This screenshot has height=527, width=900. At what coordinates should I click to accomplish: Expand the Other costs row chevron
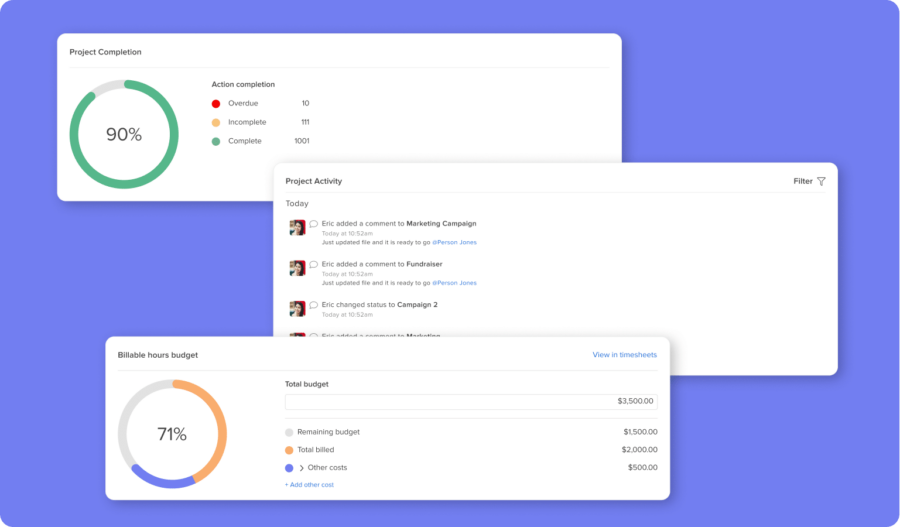(x=301, y=468)
